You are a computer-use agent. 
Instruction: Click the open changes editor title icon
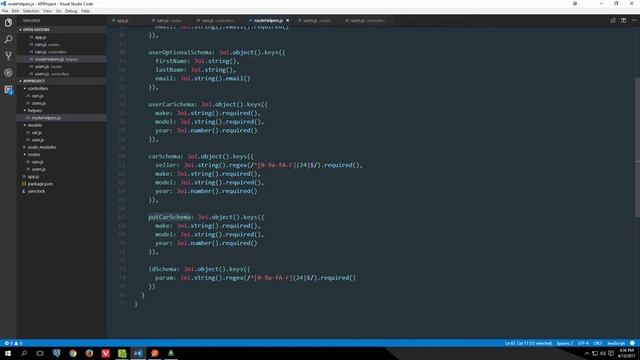613,20
